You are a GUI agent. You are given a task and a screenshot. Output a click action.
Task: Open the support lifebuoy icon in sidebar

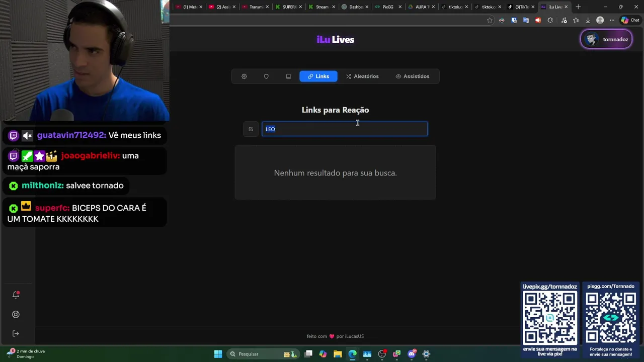(x=16, y=314)
